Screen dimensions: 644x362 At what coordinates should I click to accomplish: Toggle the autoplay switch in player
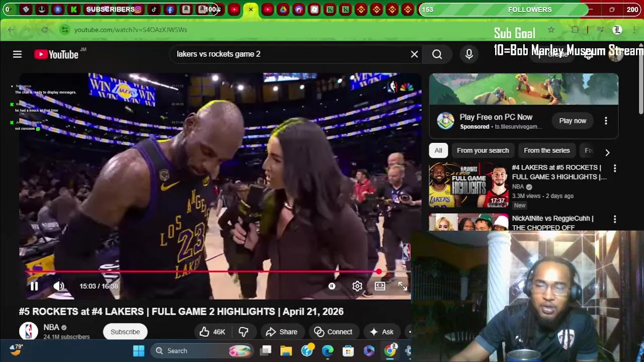point(332,286)
